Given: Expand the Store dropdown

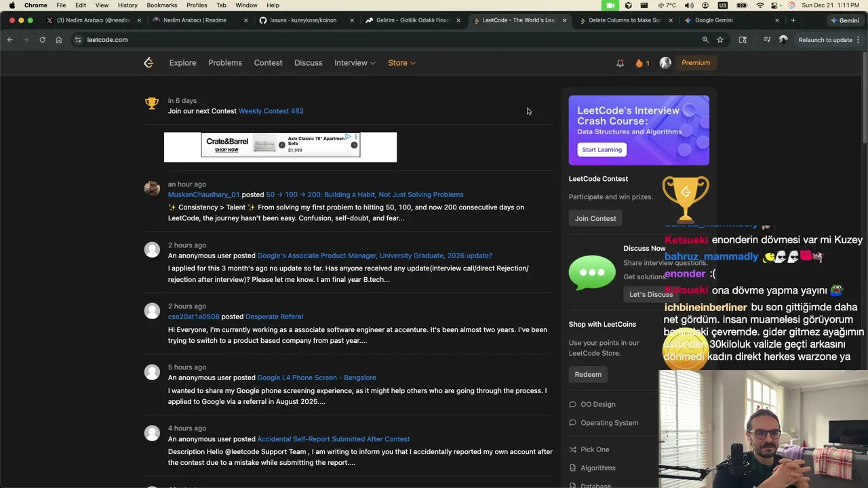Looking at the screenshot, I should click(x=402, y=63).
